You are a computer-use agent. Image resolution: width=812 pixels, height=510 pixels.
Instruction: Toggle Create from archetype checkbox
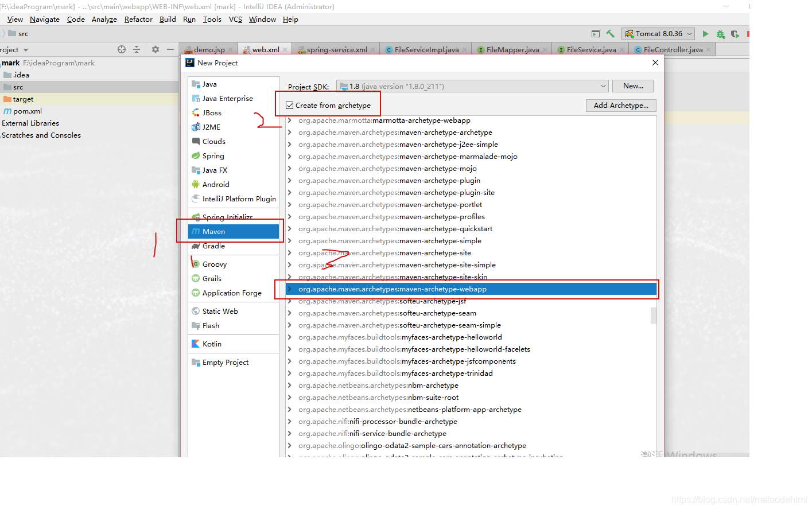290,106
